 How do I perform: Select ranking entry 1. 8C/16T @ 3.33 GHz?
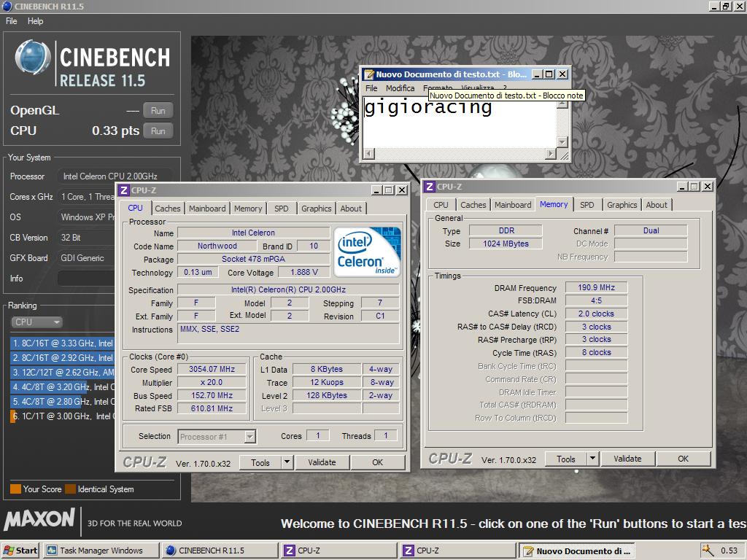click(x=63, y=343)
